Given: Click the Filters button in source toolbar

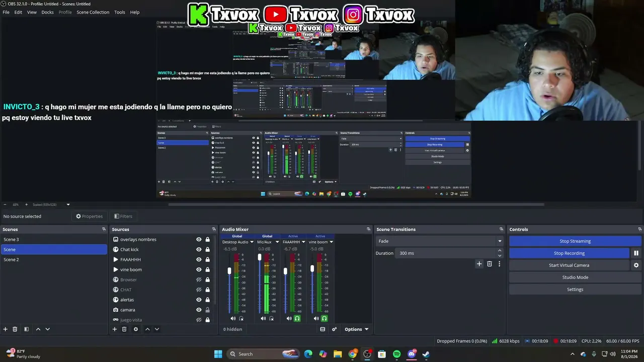Looking at the screenshot, I should coord(123,216).
